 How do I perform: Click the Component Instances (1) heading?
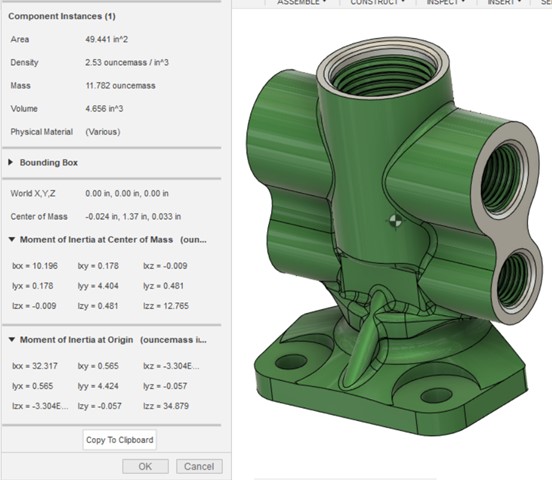[62, 16]
